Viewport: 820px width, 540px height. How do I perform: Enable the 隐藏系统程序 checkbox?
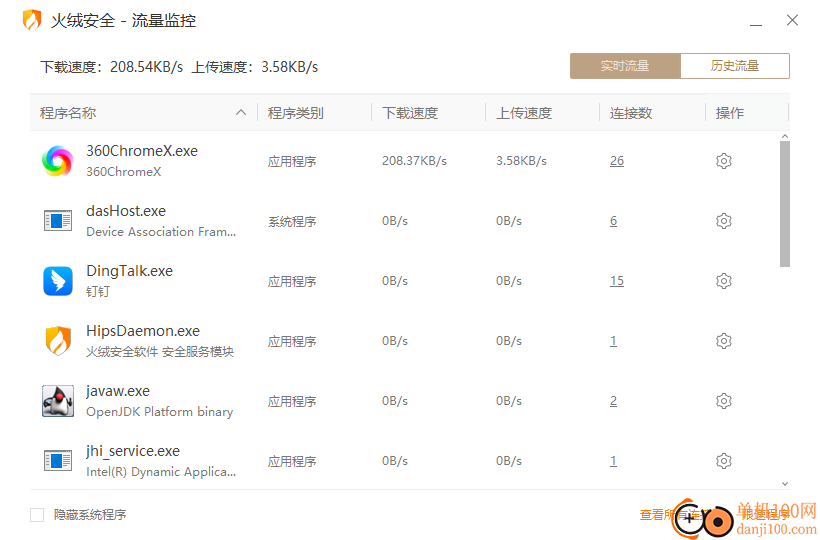37,515
